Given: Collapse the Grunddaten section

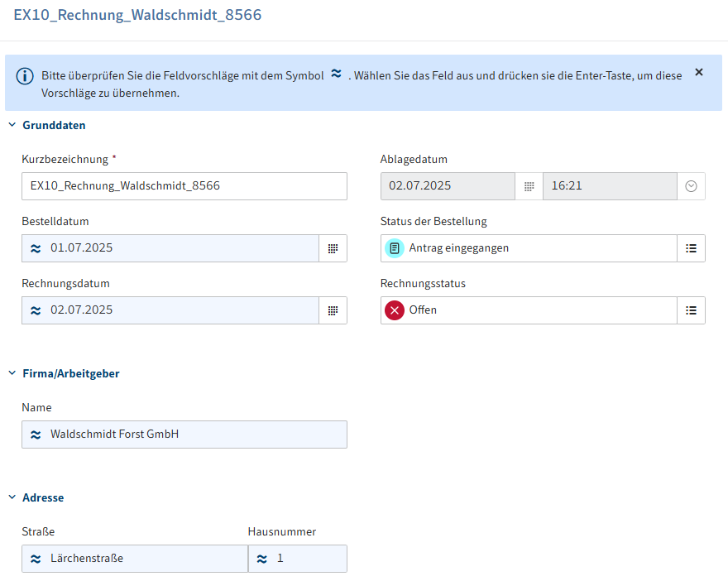Looking at the screenshot, I should 12,125.
